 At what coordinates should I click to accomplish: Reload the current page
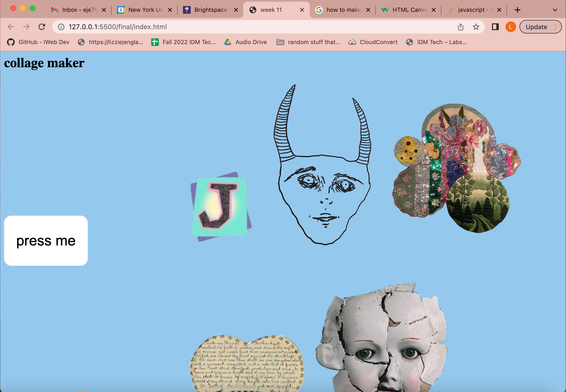(42, 27)
